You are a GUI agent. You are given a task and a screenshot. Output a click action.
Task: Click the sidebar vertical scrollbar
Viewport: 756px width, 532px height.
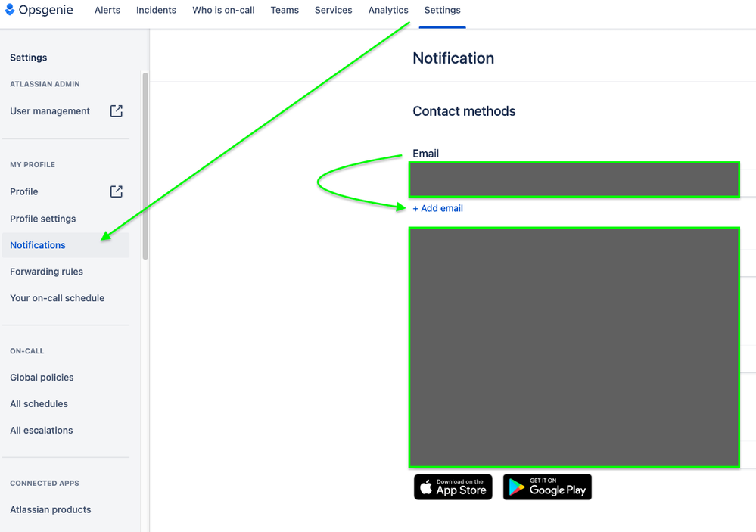[x=145, y=166]
